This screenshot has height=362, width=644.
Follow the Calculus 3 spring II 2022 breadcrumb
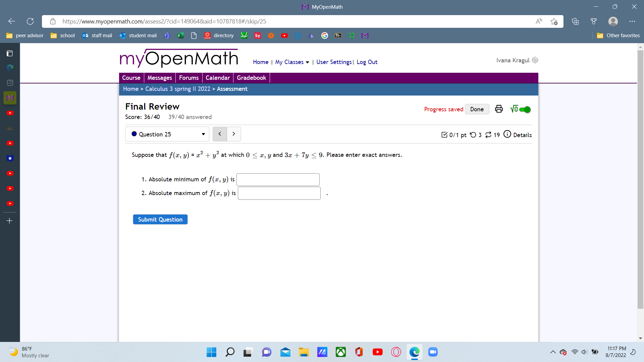click(177, 89)
